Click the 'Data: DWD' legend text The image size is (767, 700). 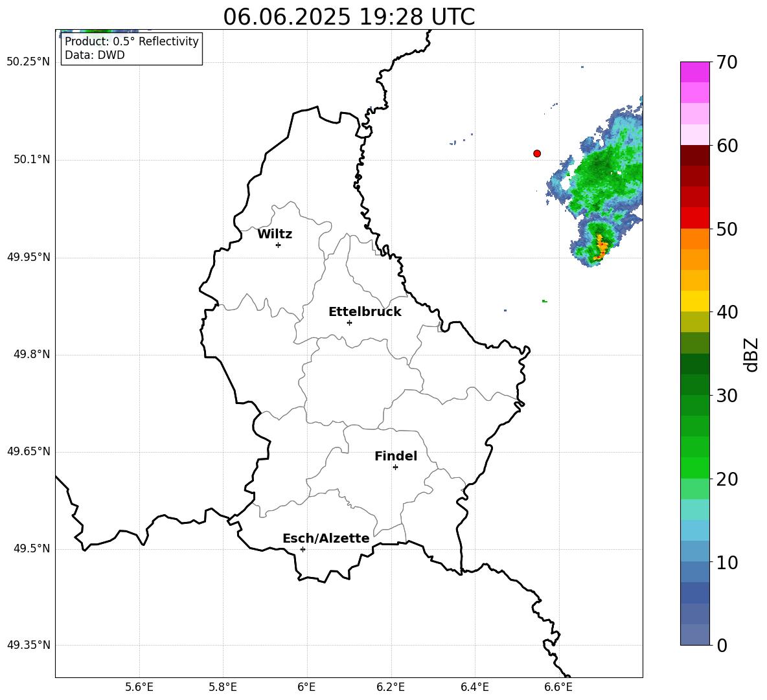[95, 55]
